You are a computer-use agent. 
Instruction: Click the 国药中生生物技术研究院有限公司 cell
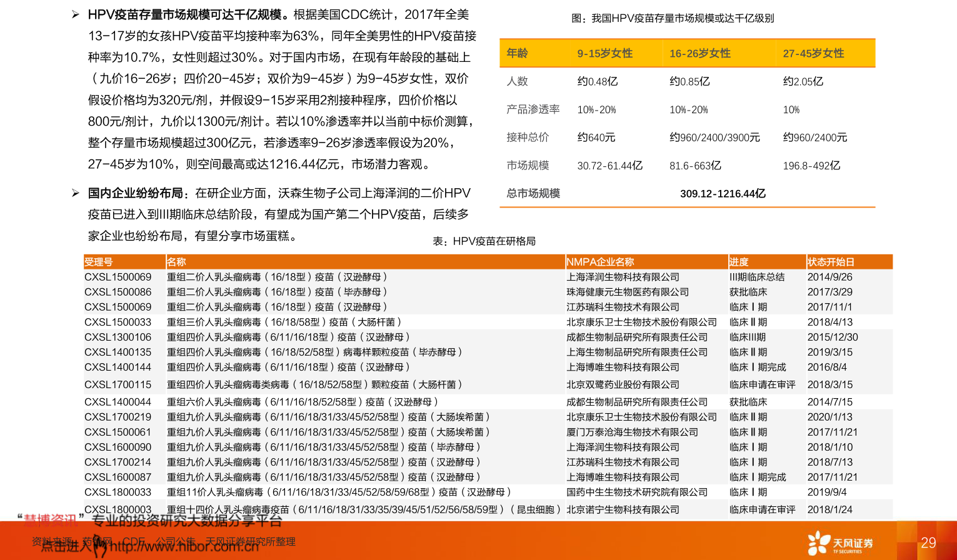coord(637,492)
